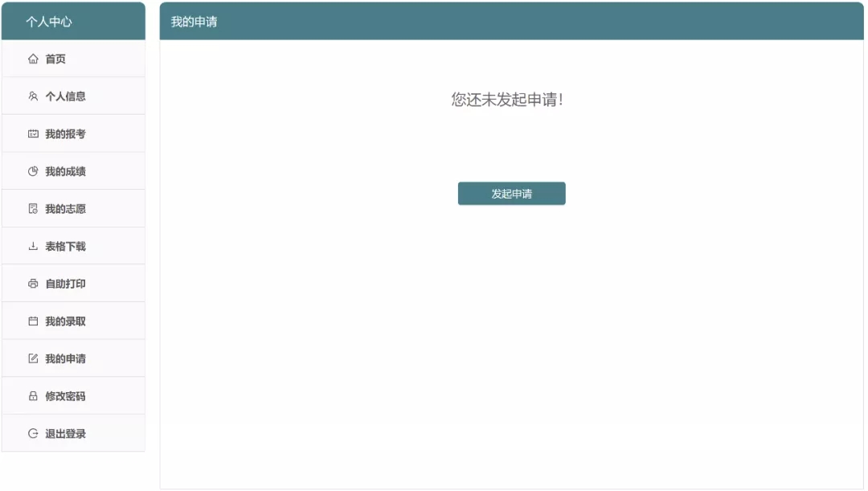Select the edit icon next to 我的申请

pos(32,358)
